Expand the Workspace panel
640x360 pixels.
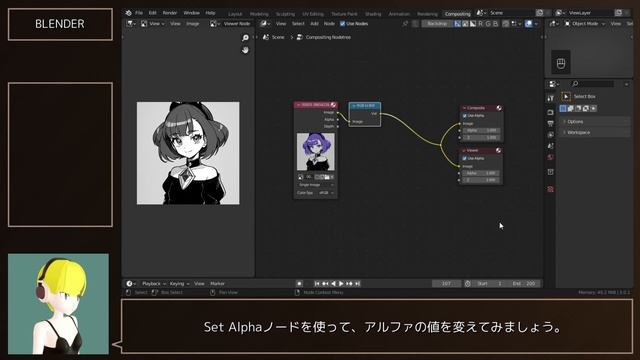595,133
